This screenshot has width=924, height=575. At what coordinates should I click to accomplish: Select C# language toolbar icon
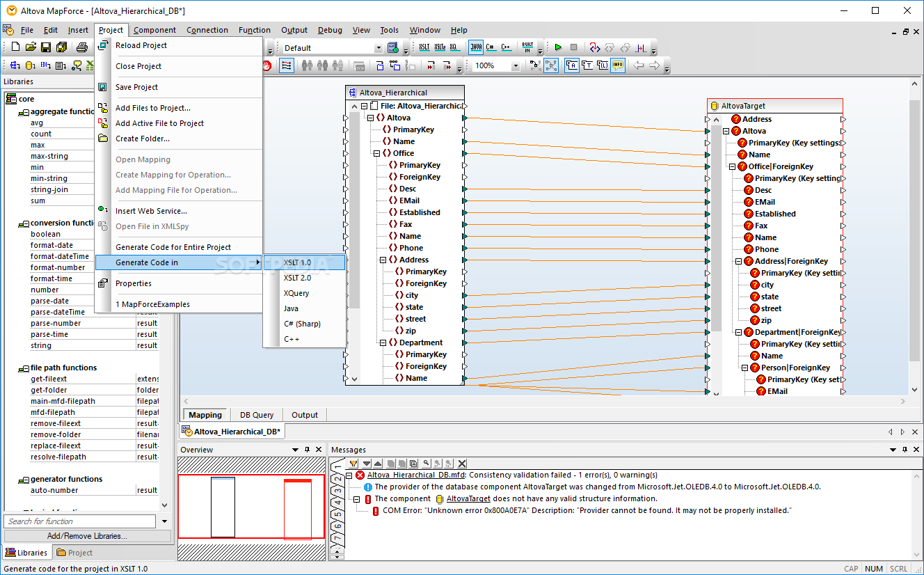(491, 47)
